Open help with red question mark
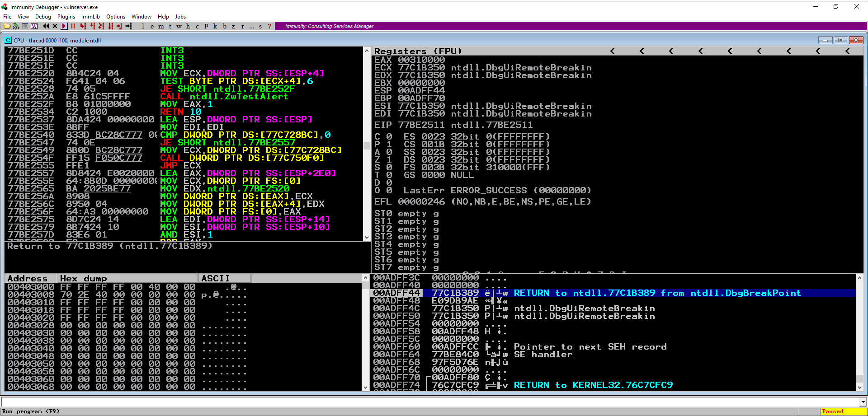Viewport: 868px width, 416px height. point(269,26)
